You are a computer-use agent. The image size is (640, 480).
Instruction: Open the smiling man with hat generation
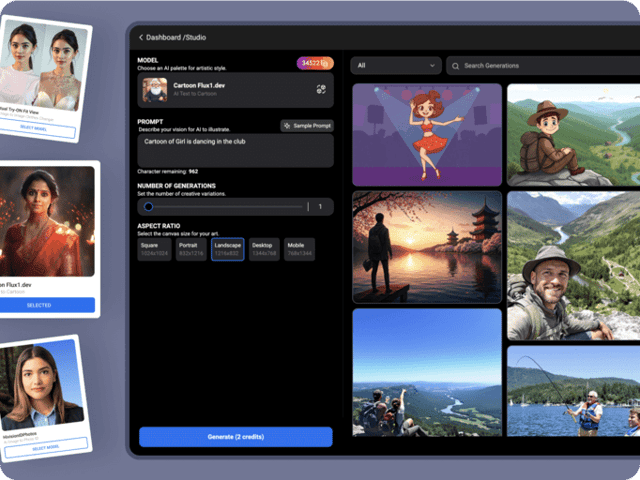573,266
